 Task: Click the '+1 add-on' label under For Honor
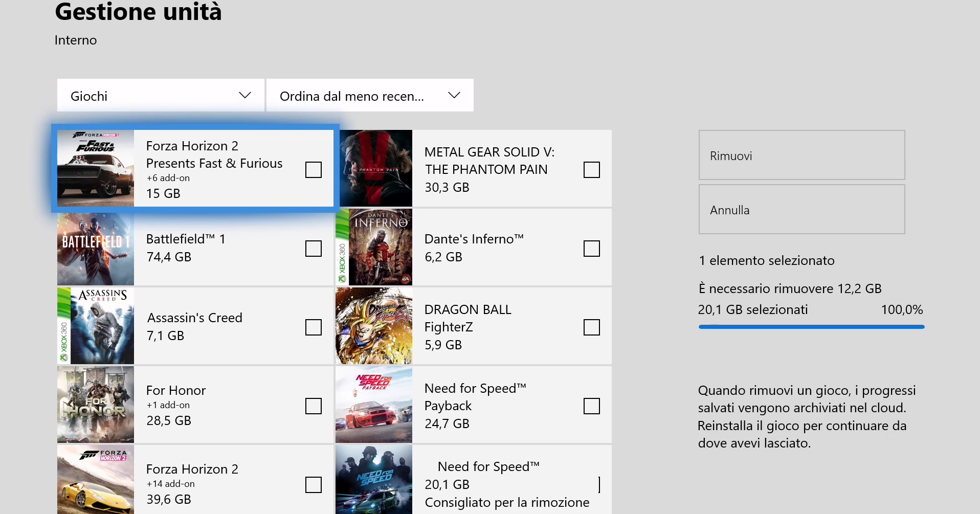click(x=168, y=405)
